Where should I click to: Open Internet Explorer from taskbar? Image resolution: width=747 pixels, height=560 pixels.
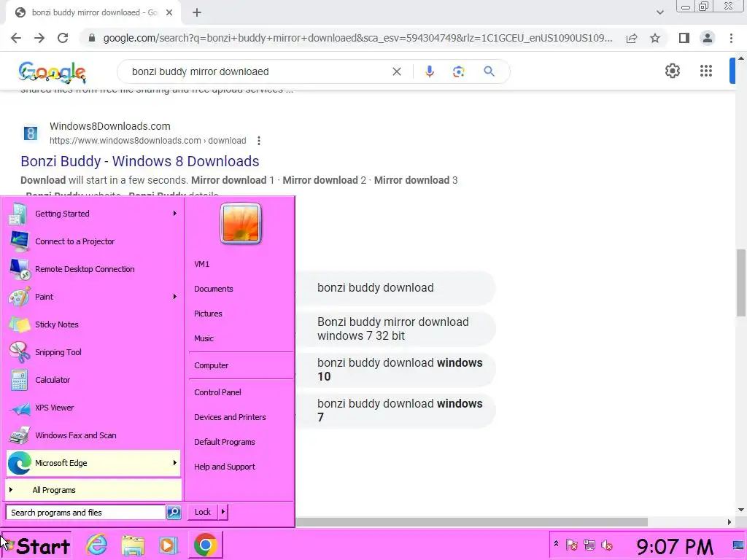point(97,544)
